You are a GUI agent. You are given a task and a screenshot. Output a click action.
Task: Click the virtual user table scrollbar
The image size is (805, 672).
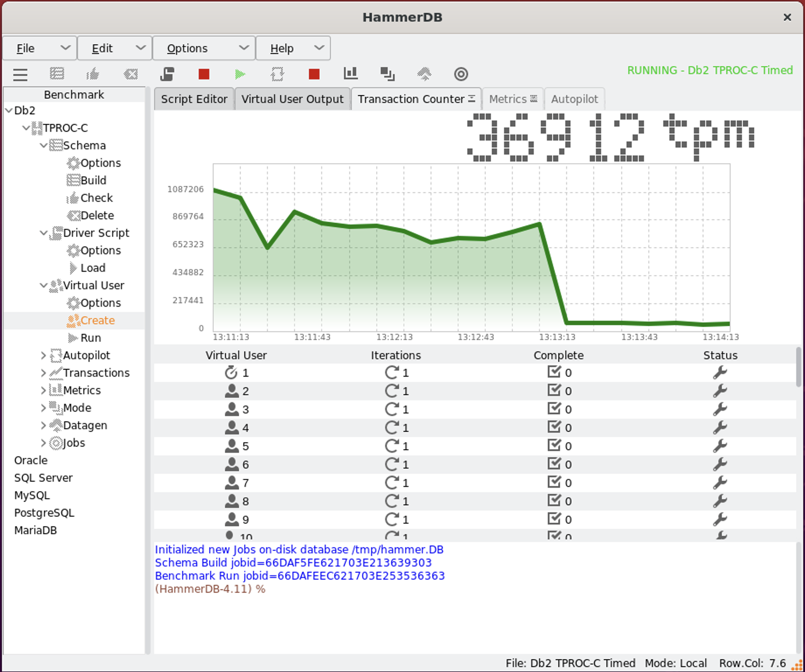(x=799, y=367)
